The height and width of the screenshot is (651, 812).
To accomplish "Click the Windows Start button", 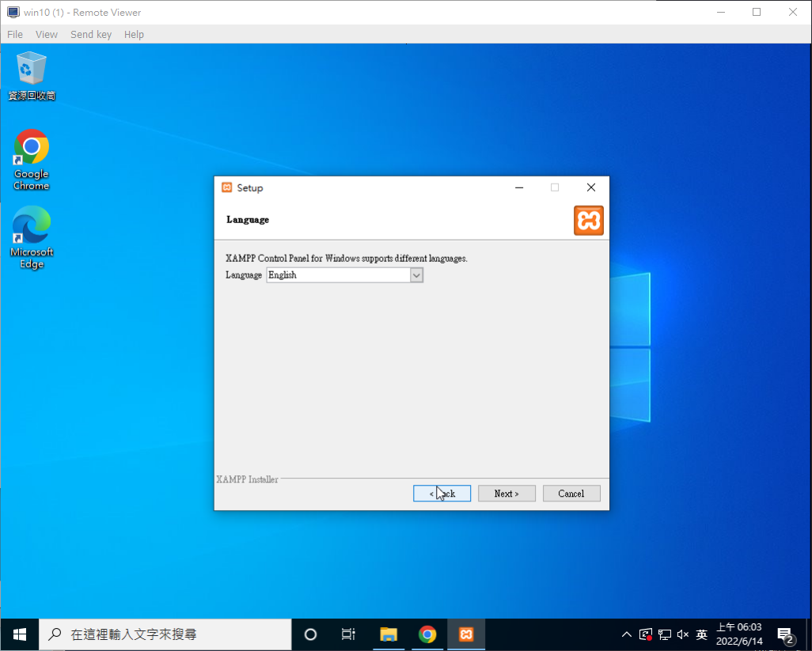I will 20,634.
